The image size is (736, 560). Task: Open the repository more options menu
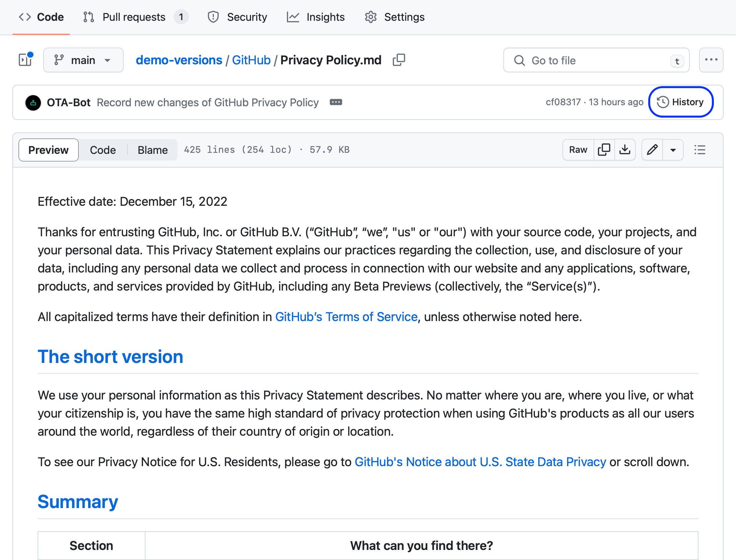tap(711, 60)
